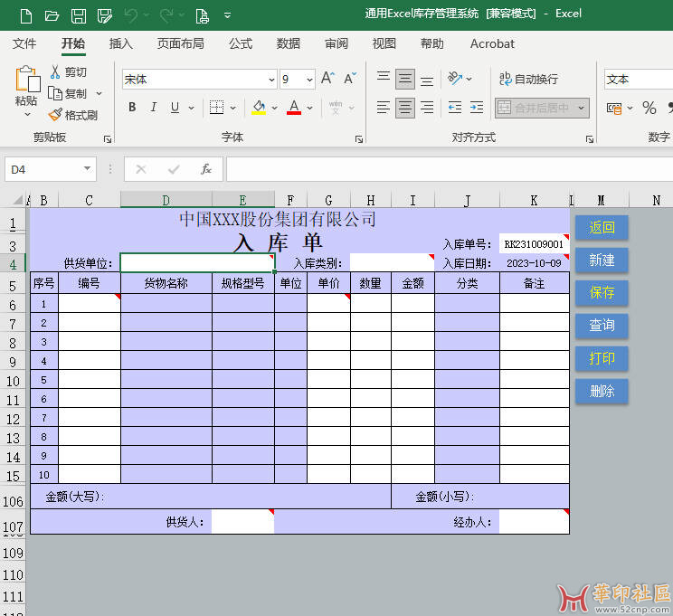The height and width of the screenshot is (616, 673).
Task: Click the increase indent icon
Action: [x=477, y=107]
